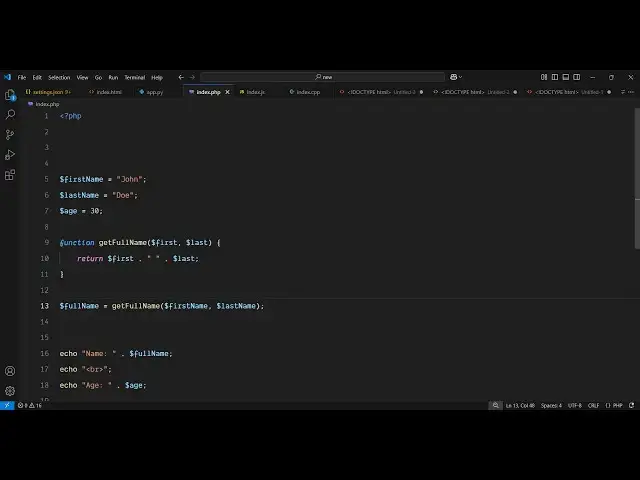This screenshot has height=480, width=640.
Task: Open the View menu
Action: [x=82, y=78]
